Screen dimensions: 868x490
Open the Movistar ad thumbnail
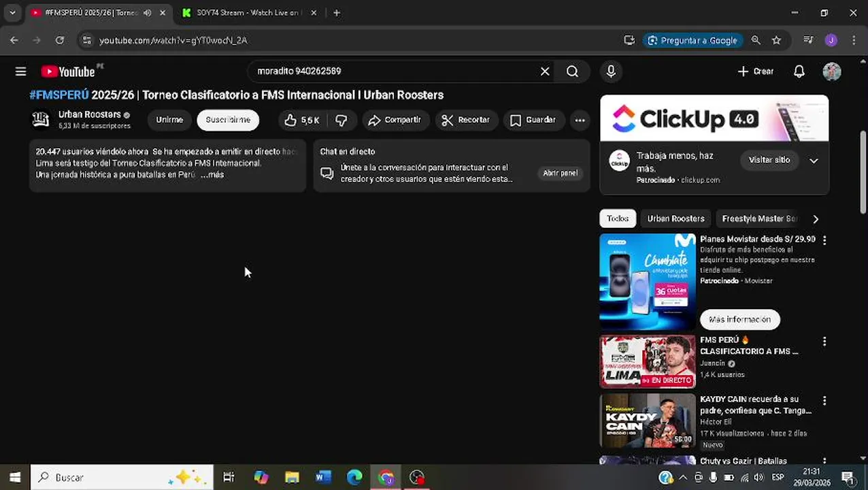point(648,282)
